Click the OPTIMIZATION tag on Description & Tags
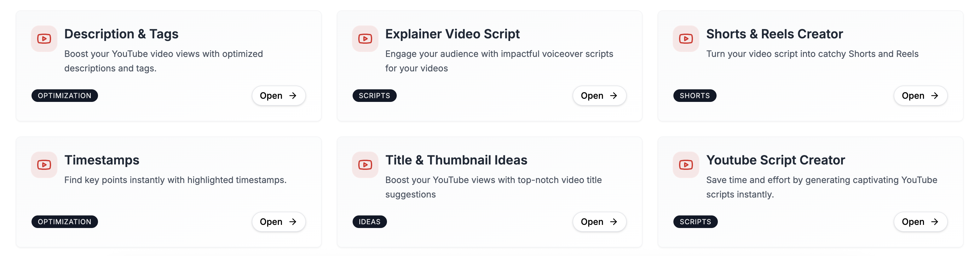Image resolution: width=980 pixels, height=256 pixels. click(65, 96)
